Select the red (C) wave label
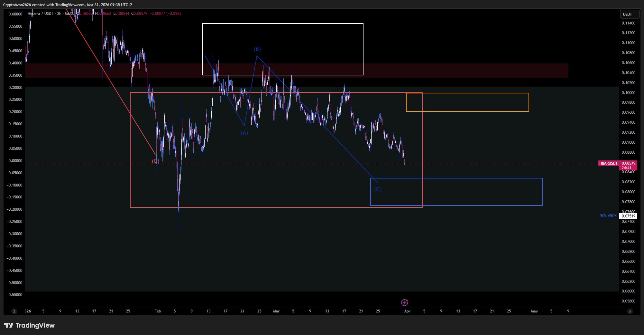Screen dimensions: 644x335 click(x=155, y=161)
